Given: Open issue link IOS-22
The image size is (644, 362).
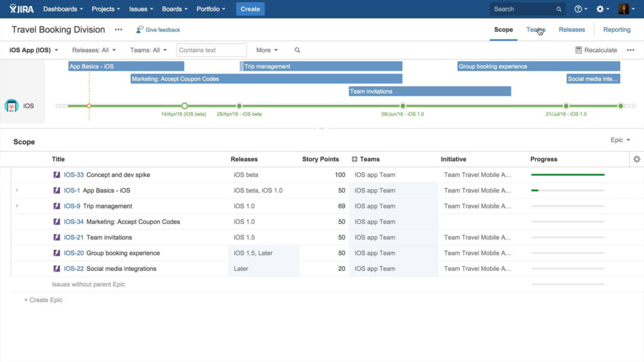Looking at the screenshot, I should click(x=74, y=268).
